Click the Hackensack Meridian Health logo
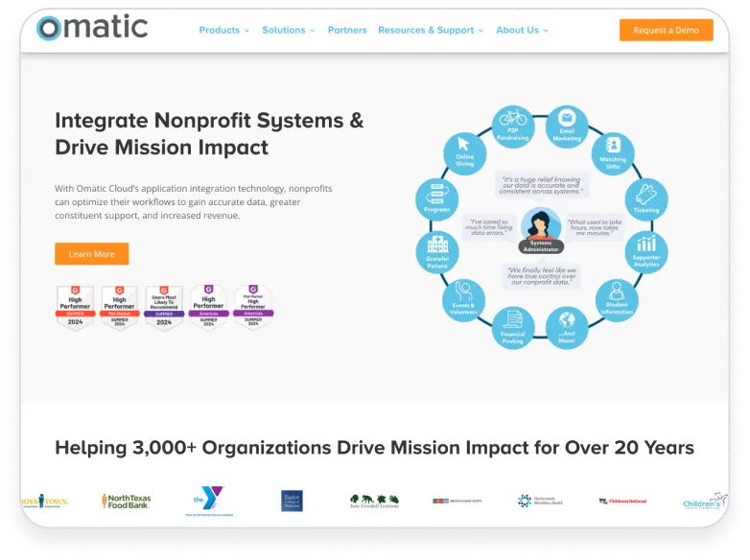Screen dimensions: 750x560 [x=540, y=502]
